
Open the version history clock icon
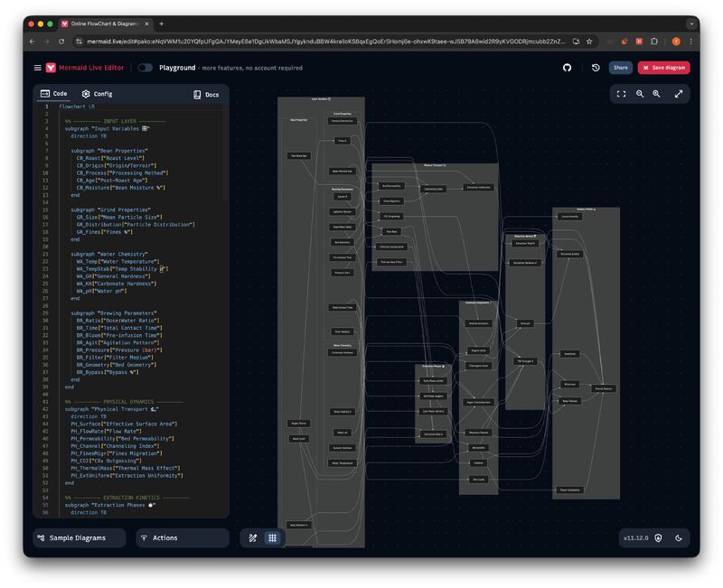coord(596,68)
